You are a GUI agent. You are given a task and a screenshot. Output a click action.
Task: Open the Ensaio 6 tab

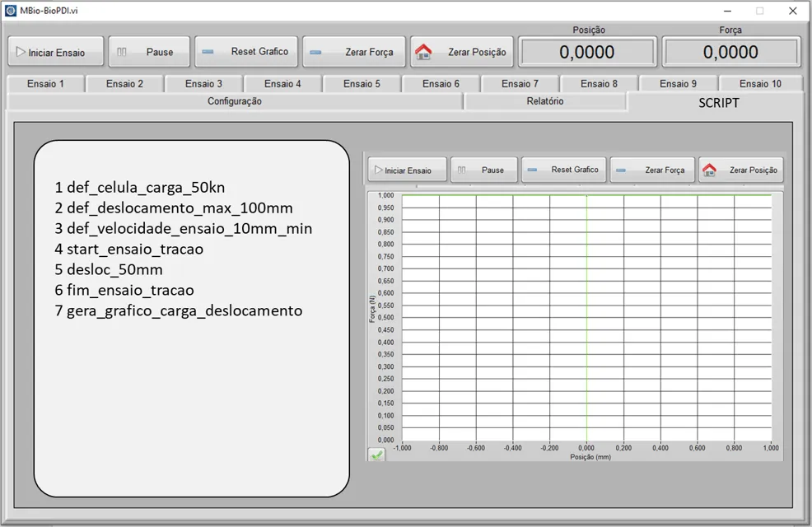pyautogui.click(x=441, y=83)
